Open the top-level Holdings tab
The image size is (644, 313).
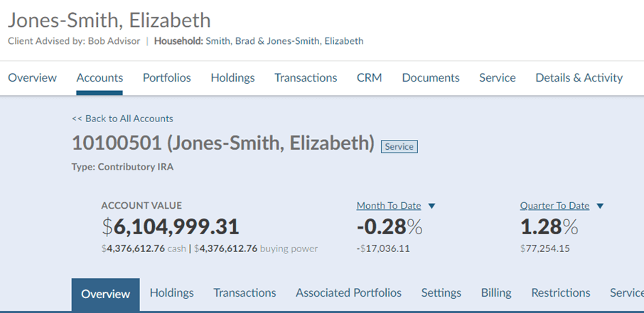tap(232, 78)
